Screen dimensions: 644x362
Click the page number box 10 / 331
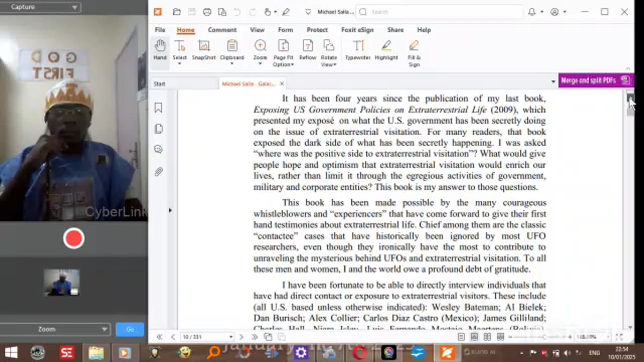(208, 337)
